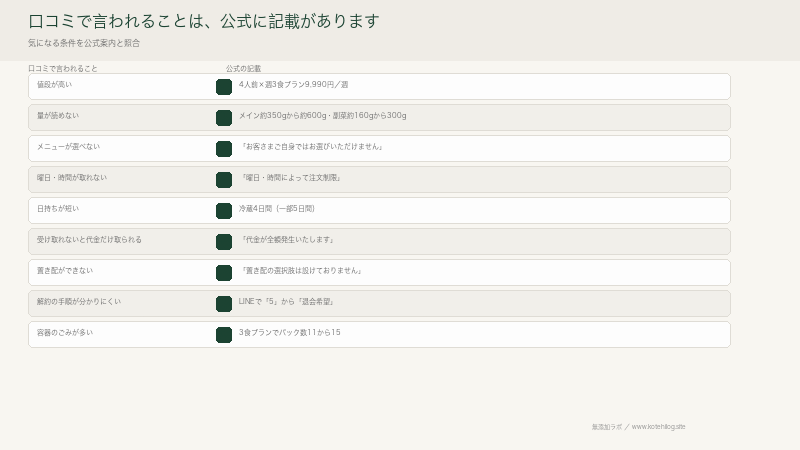This screenshot has height=450, width=800.
Task: Open the website URL in the footer credit
Action: (659, 427)
